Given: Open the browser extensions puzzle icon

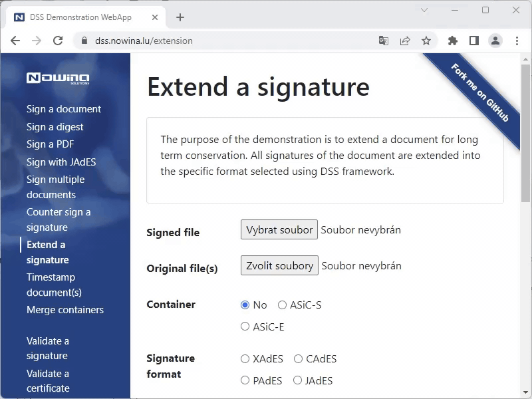Looking at the screenshot, I should coord(453,41).
